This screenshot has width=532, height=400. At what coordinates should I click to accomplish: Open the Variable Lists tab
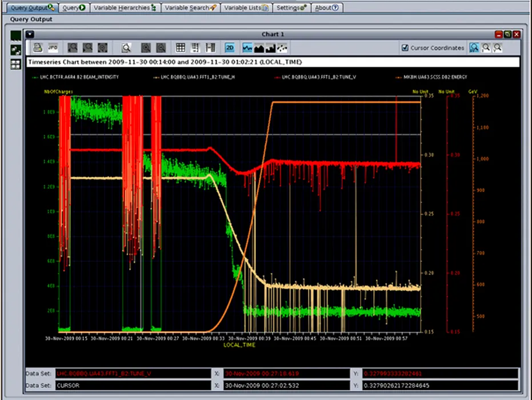click(246, 7)
